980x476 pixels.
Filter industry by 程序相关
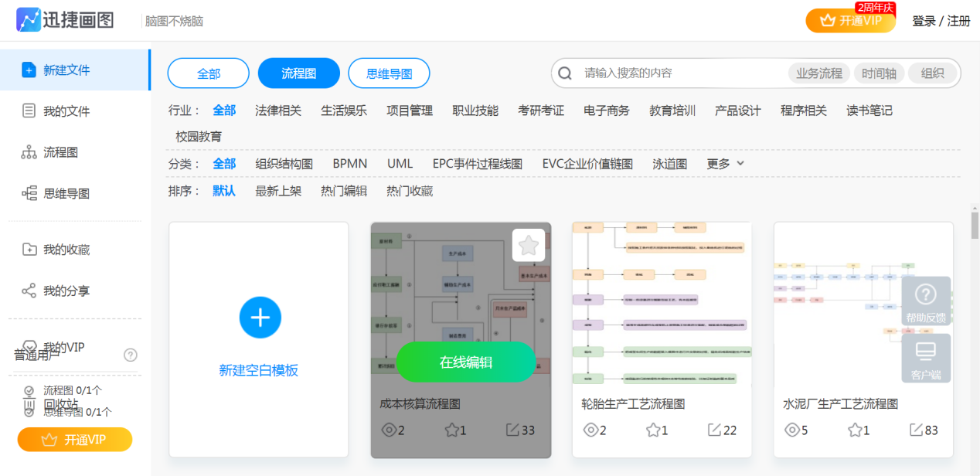pos(804,110)
